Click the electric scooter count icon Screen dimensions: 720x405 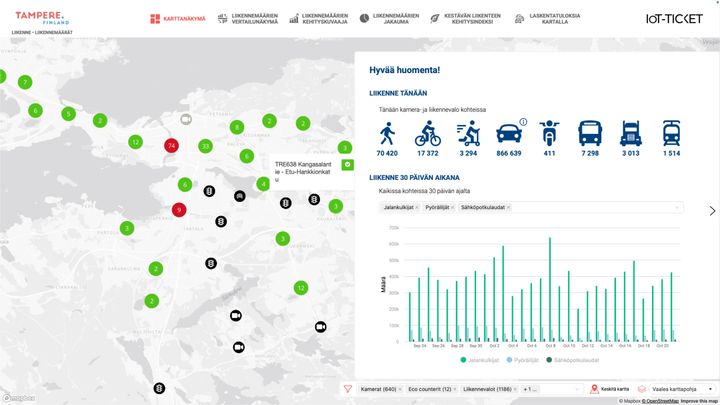pos(468,134)
